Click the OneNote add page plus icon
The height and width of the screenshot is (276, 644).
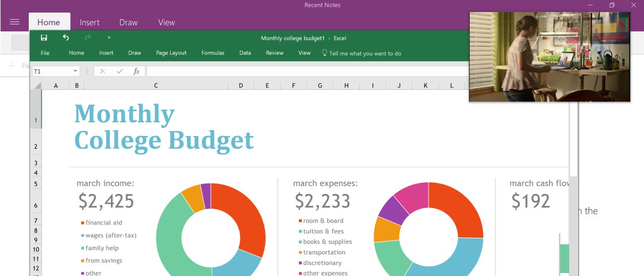[12, 65]
